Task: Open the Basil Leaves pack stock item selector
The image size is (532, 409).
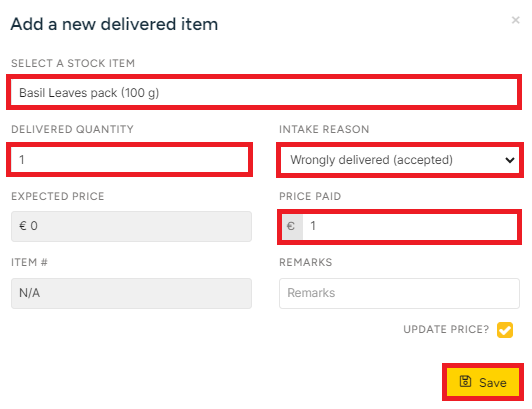Action: (x=264, y=92)
